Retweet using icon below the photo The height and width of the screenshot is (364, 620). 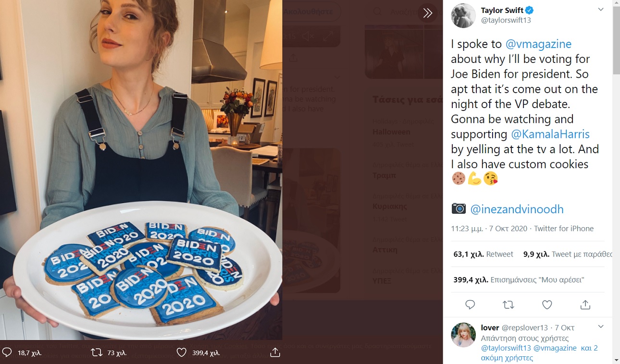click(x=97, y=352)
